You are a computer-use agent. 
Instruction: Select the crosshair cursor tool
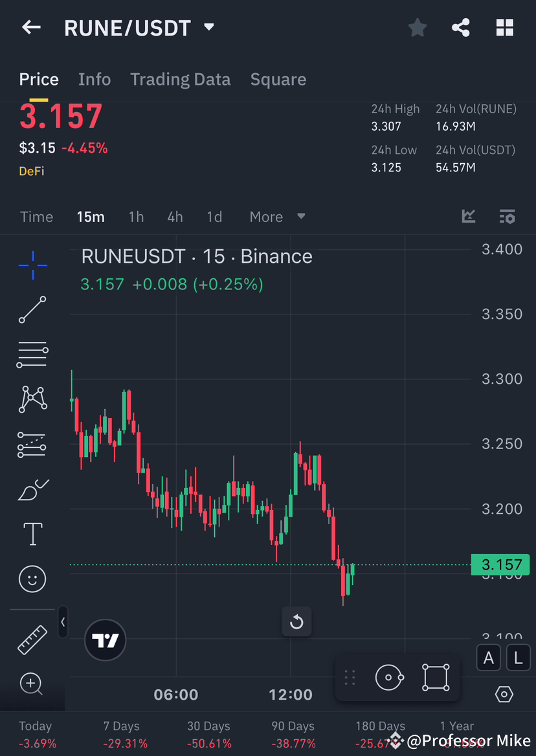[x=32, y=265]
